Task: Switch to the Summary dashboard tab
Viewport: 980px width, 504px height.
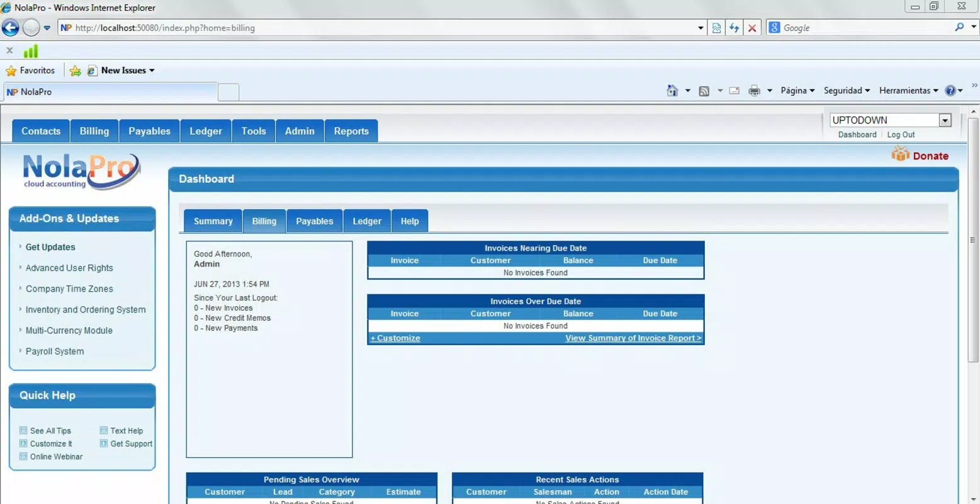Action: pyautogui.click(x=213, y=221)
